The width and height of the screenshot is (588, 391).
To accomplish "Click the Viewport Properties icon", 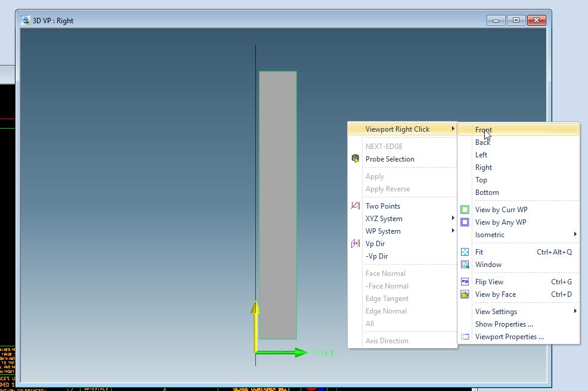I will [x=465, y=337].
